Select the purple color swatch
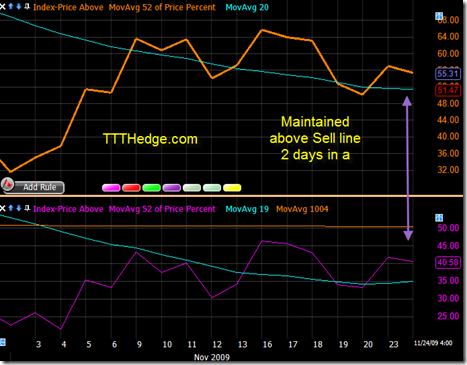Viewport: 467px width, 365px height. tap(171, 188)
